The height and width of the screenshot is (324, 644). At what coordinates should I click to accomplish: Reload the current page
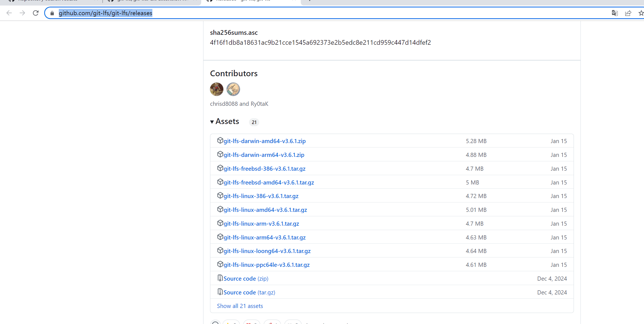pyautogui.click(x=36, y=13)
